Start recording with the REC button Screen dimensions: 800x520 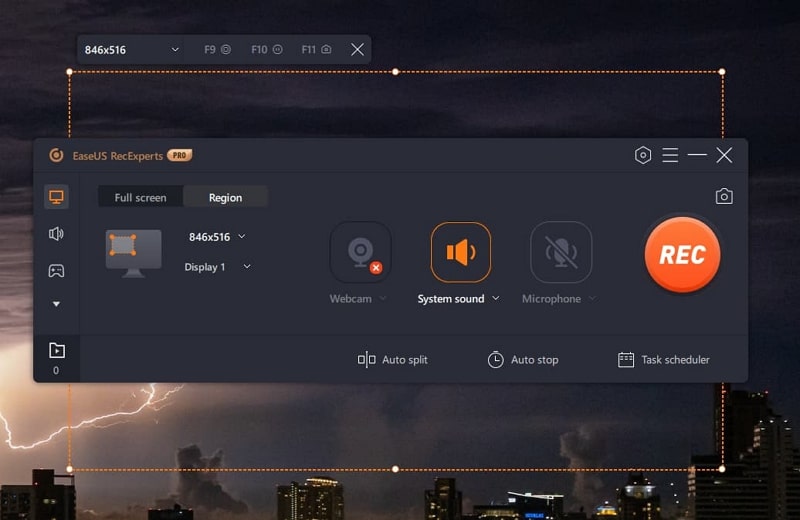point(683,254)
